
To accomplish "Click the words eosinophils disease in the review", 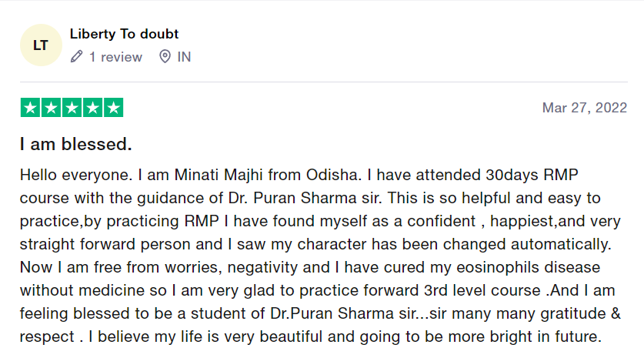I will (x=528, y=268).
